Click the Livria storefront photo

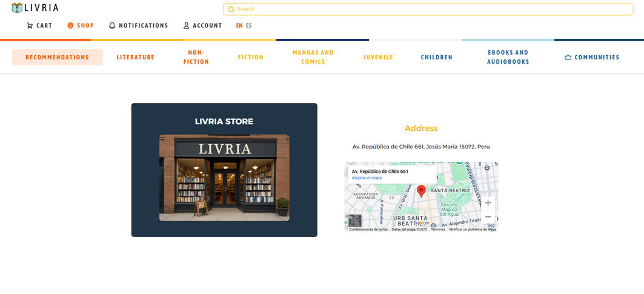click(x=224, y=178)
